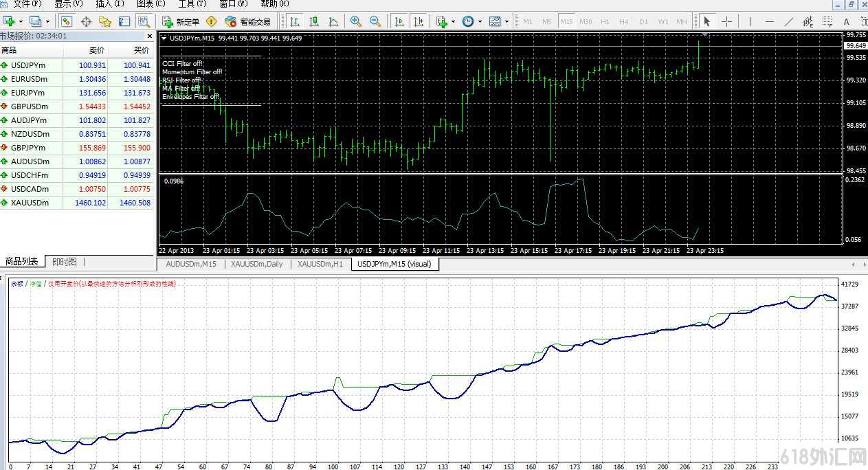Open the new chart dropdown arrow
The image size is (868, 470).
click(x=21, y=21)
